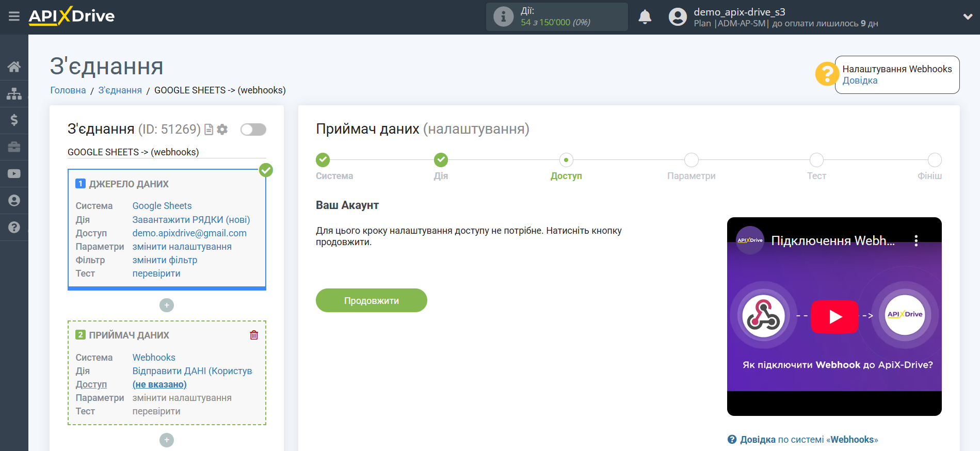Go to Дія step
This screenshot has height=451, width=980.
[x=441, y=160]
